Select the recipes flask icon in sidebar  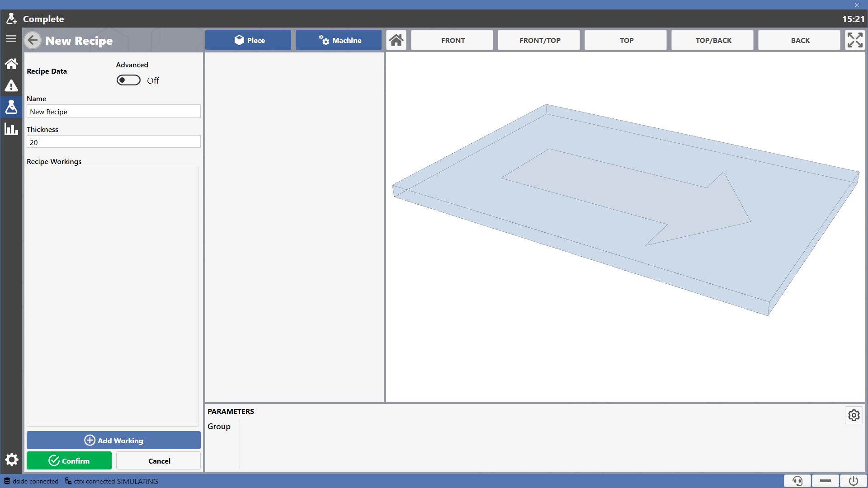pos(11,107)
